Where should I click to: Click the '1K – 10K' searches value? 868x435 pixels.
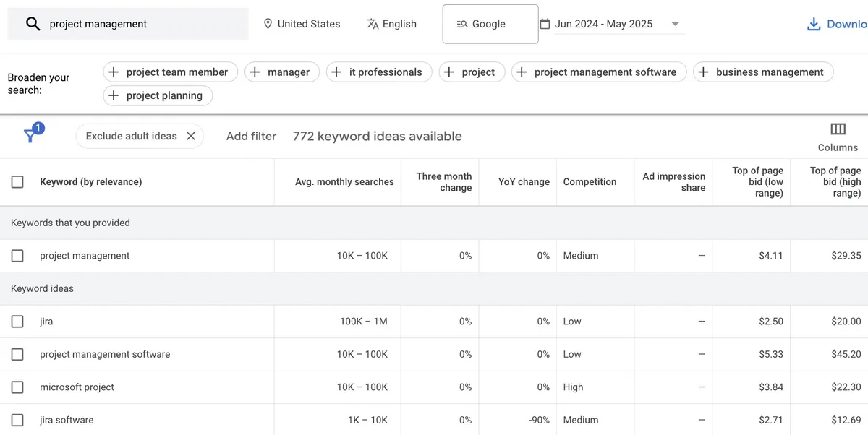(x=367, y=420)
